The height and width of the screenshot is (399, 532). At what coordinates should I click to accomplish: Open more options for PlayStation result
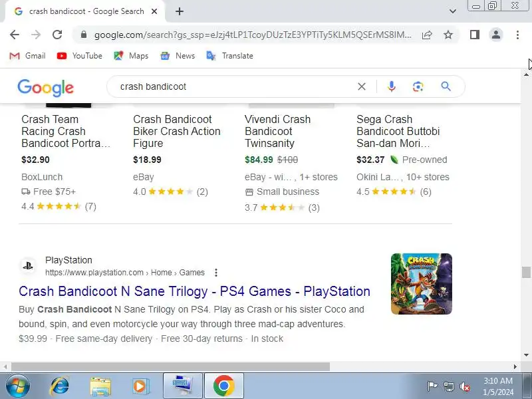point(216,273)
